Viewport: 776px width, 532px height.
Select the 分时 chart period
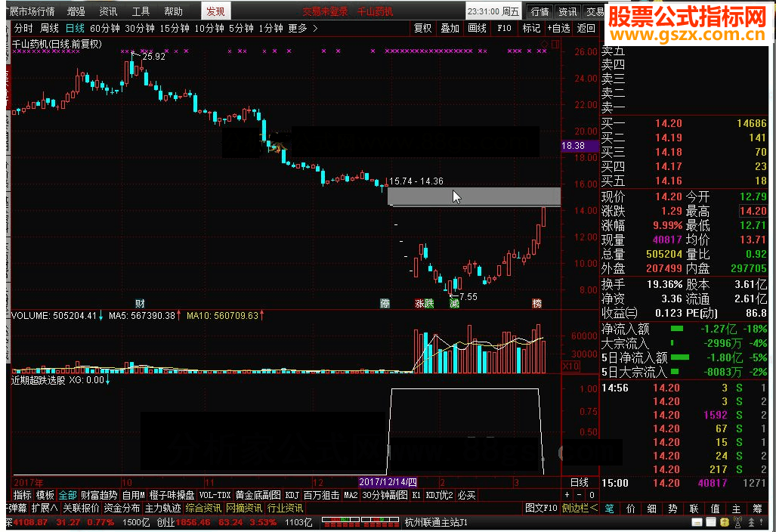pos(23,28)
